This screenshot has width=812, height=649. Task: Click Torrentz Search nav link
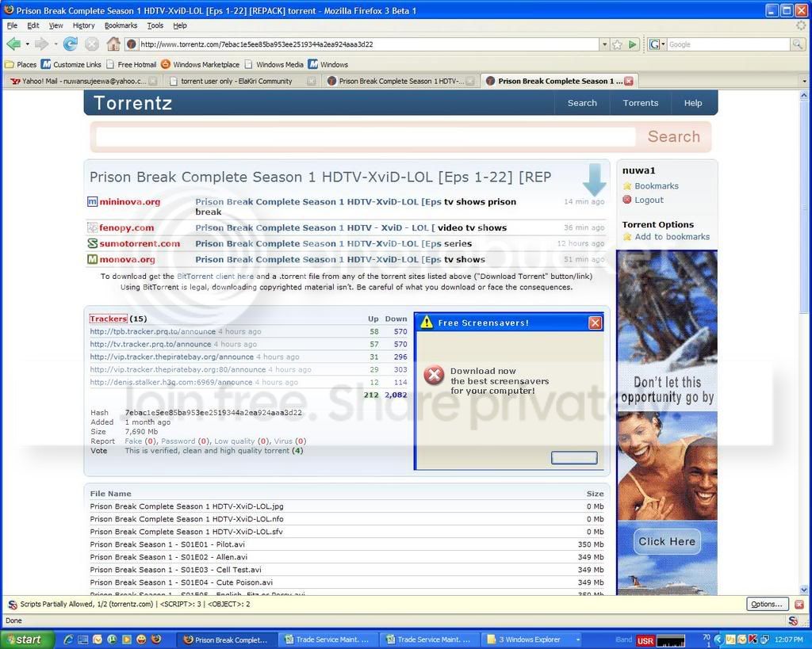coord(582,103)
